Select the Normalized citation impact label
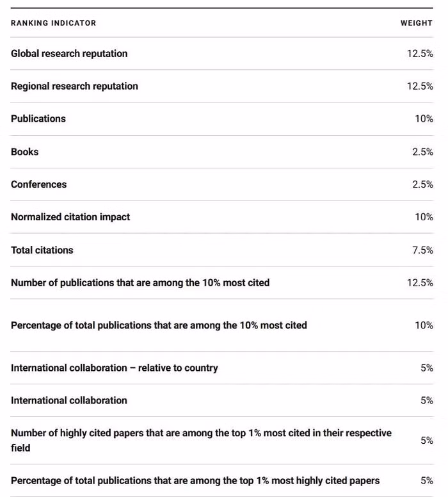 [x=70, y=217]
